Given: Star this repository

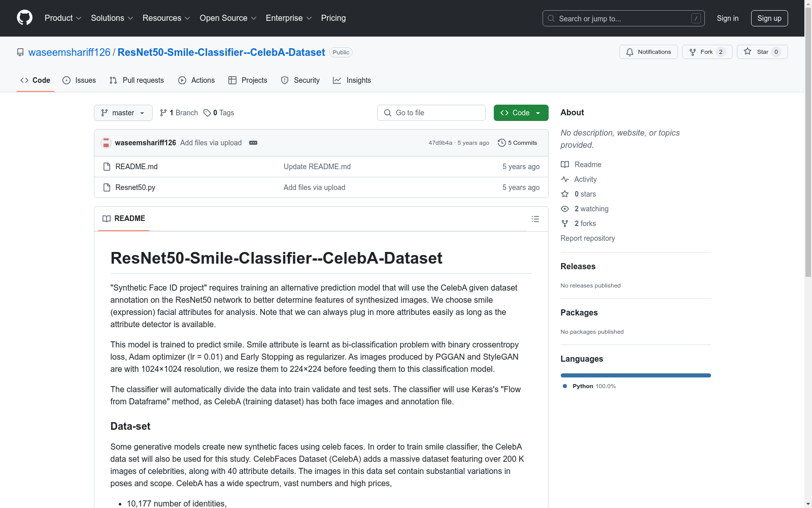Looking at the screenshot, I should 762,52.
